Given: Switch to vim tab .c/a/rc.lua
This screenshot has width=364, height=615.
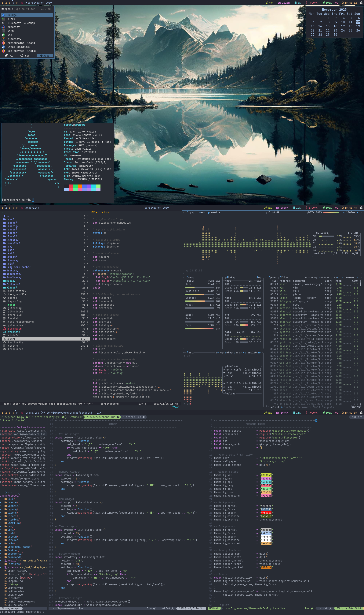Looking at the screenshot, I should click(x=134, y=417).
